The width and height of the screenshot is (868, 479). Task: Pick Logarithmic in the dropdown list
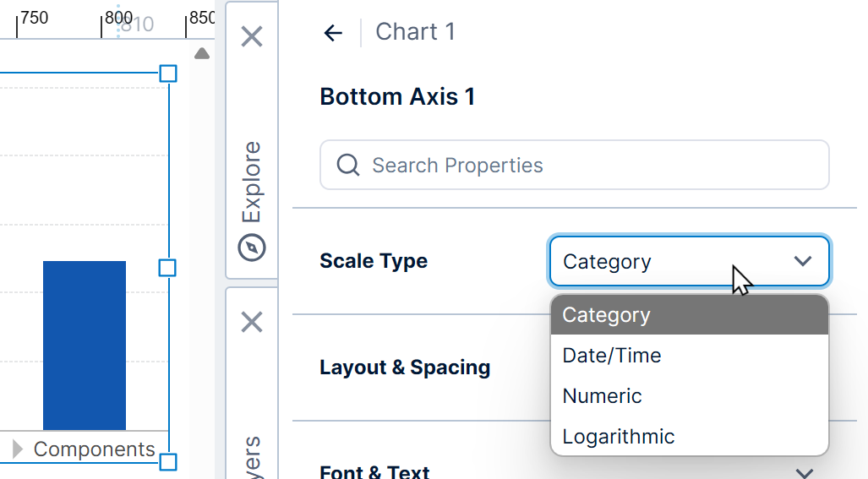(619, 437)
